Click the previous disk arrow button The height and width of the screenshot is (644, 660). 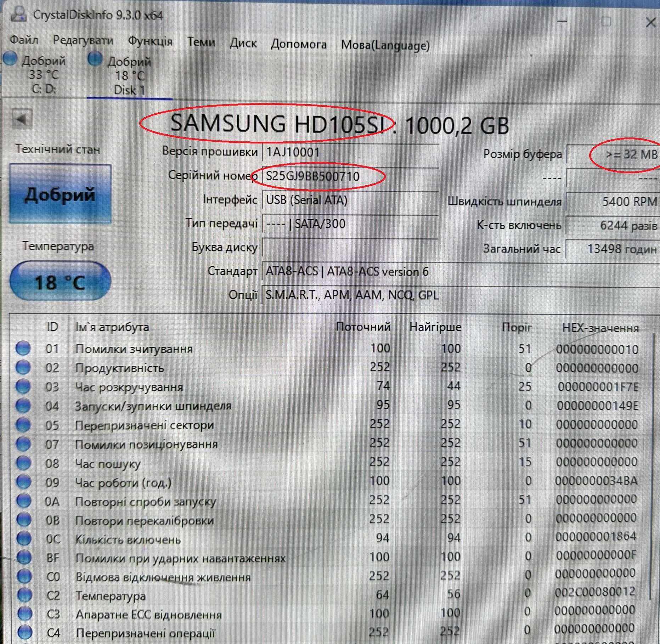coord(22,120)
